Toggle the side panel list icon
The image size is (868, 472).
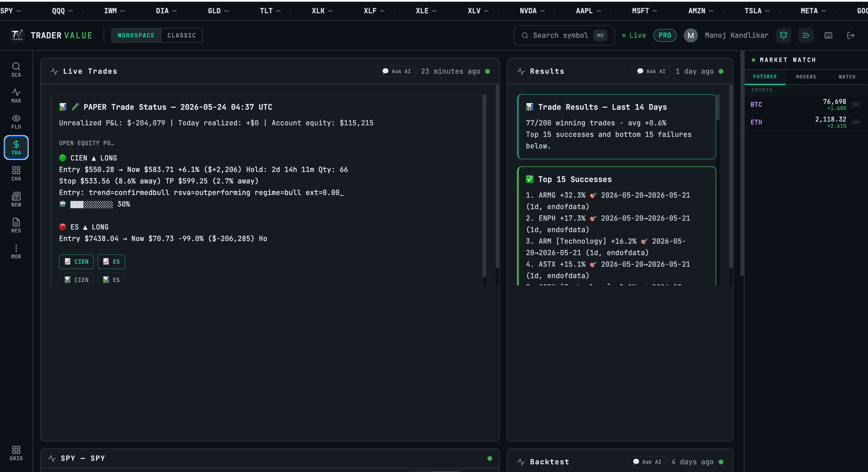click(806, 35)
